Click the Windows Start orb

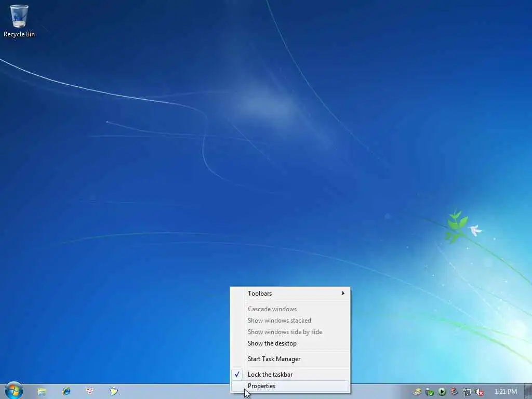pos(14,391)
